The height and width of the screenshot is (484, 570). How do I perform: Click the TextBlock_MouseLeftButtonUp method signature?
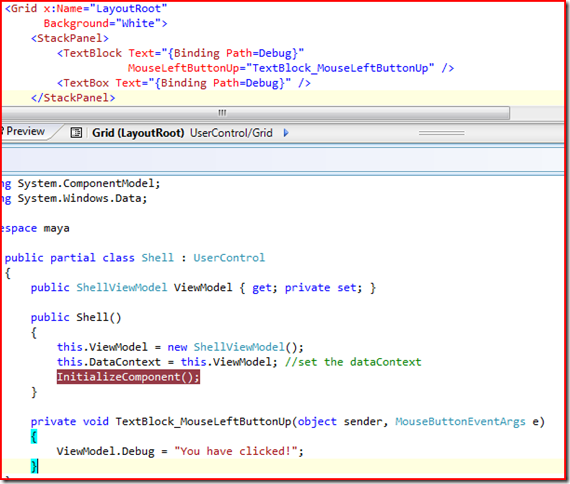coord(288,421)
